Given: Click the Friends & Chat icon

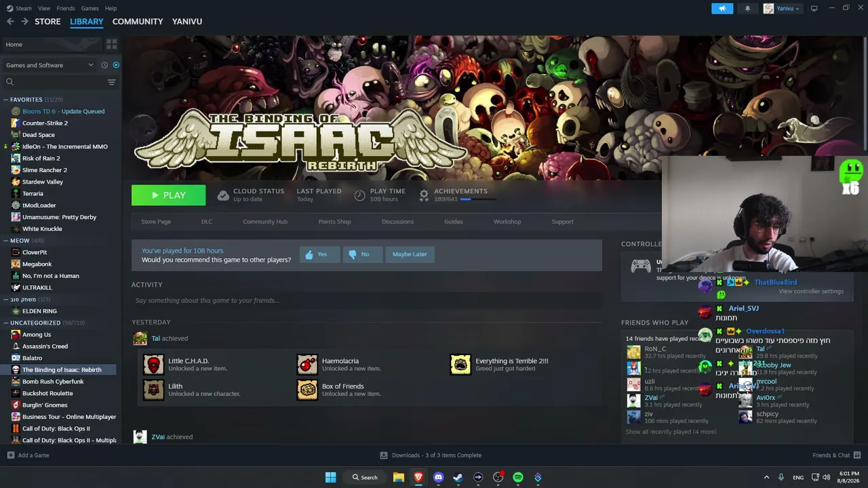Looking at the screenshot, I should click(857, 455).
